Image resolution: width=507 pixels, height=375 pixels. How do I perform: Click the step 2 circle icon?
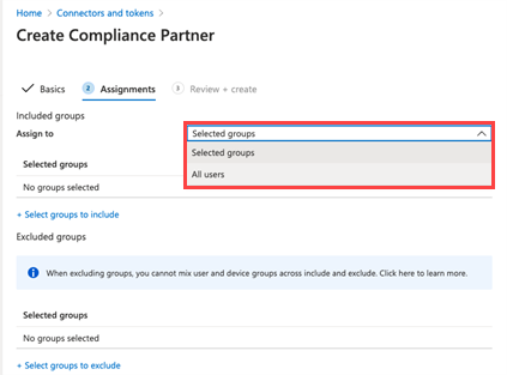click(x=88, y=88)
